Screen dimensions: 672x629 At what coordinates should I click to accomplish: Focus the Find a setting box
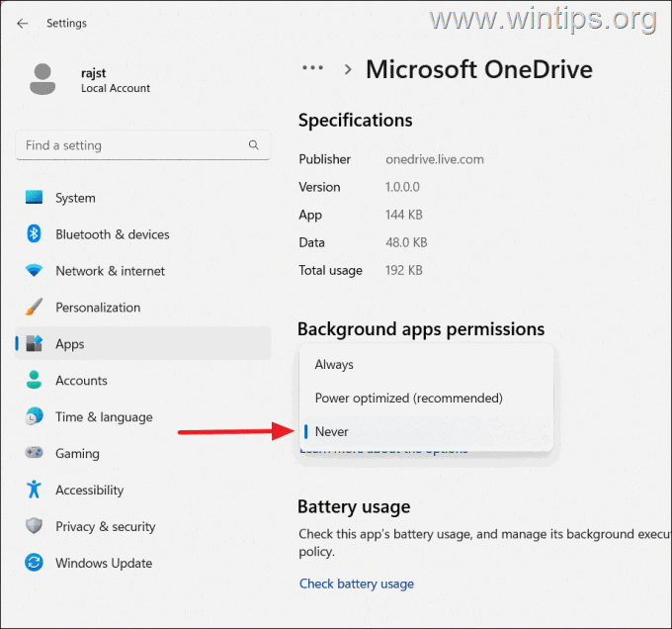pyautogui.click(x=143, y=145)
